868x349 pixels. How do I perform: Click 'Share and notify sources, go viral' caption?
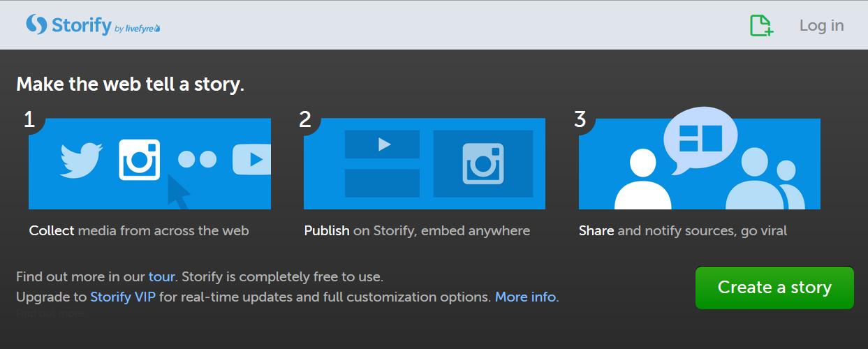click(683, 230)
